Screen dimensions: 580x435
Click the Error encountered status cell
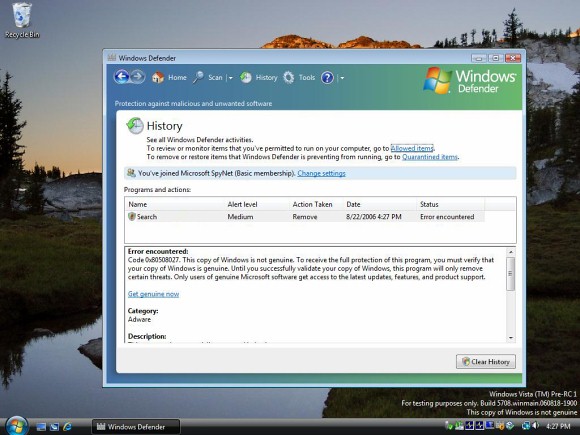coord(447,217)
